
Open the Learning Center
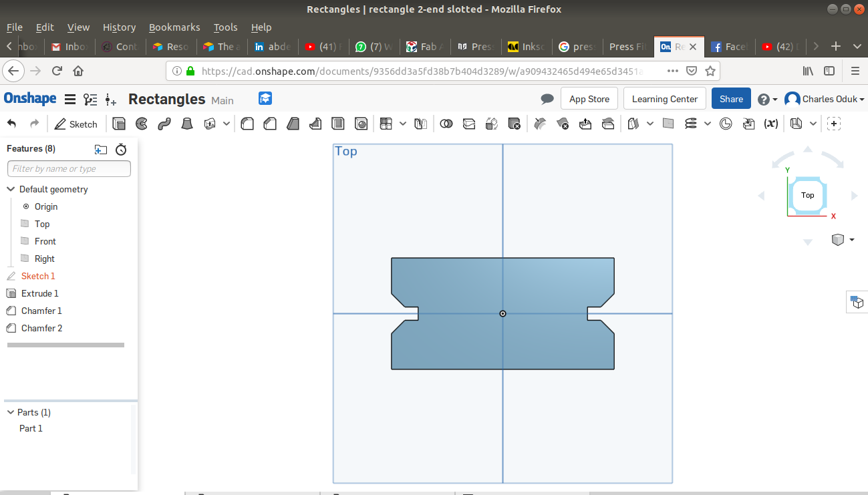(x=664, y=99)
